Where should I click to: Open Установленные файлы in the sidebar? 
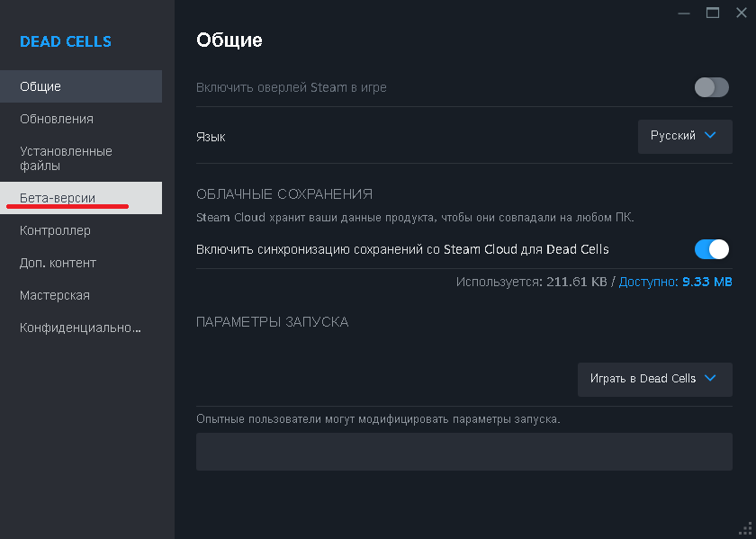(80, 158)
